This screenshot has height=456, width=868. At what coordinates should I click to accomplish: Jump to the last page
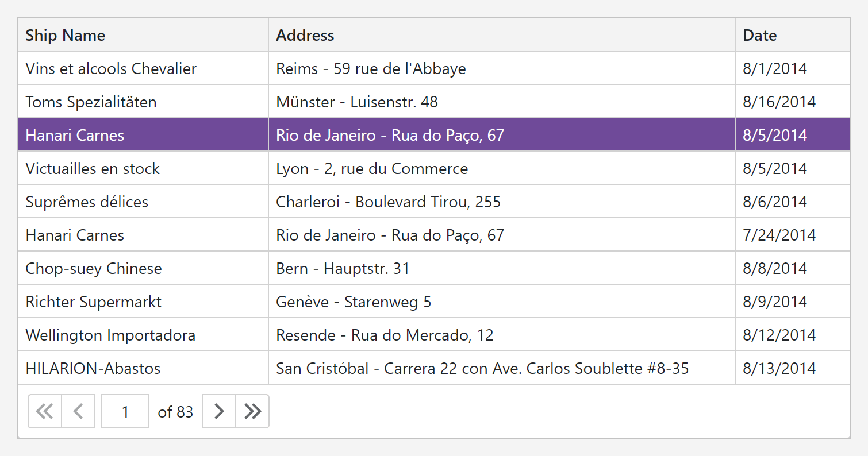coord(252,411)
